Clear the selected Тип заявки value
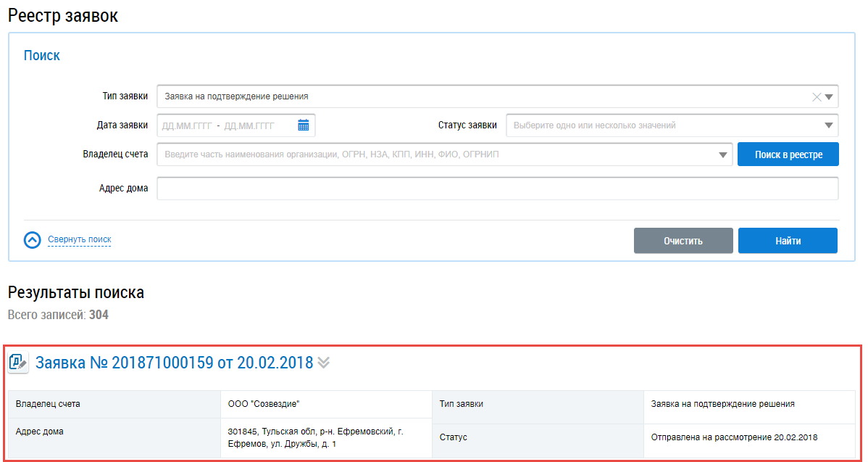 [817, 96]
